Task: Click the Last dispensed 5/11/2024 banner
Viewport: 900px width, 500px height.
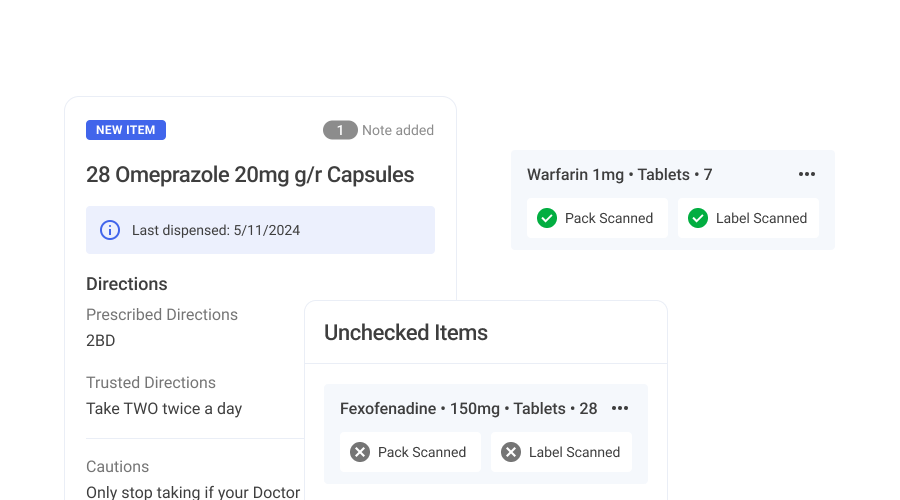Action: click(x=261, y=230)
